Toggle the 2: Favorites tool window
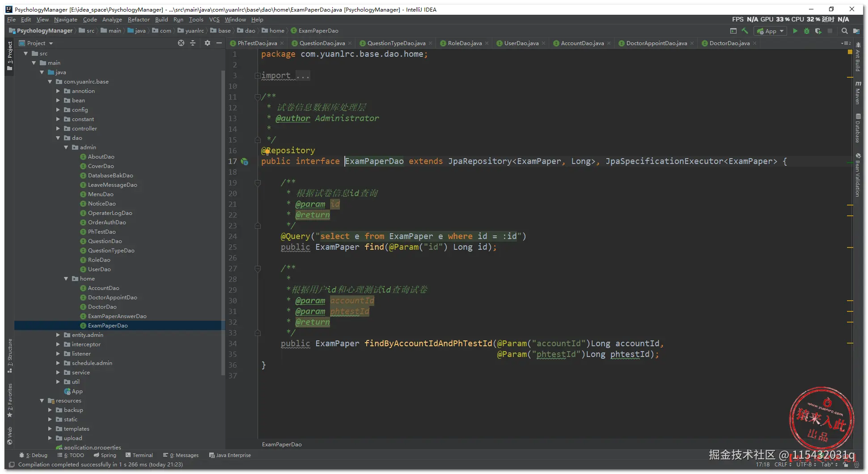868x474 pixels. tap(10, 400)
